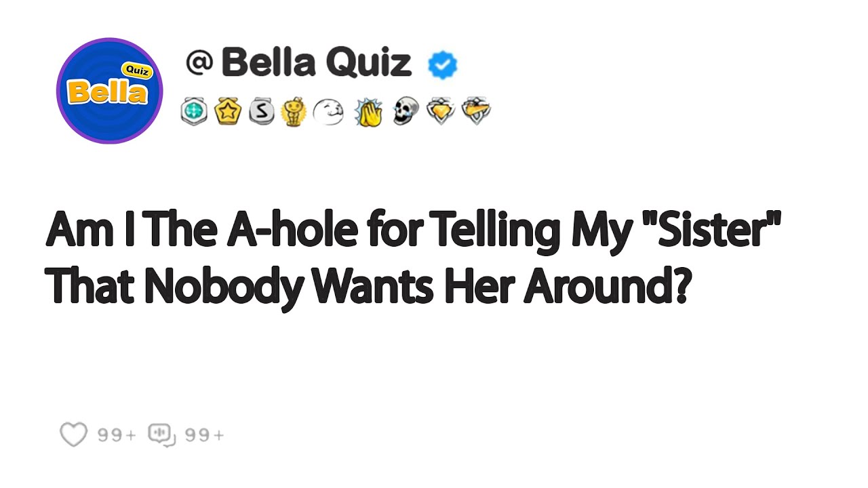Click the last winged gold shield award
Viewport: 868px width, 488px height.
[x=476, y=110]
